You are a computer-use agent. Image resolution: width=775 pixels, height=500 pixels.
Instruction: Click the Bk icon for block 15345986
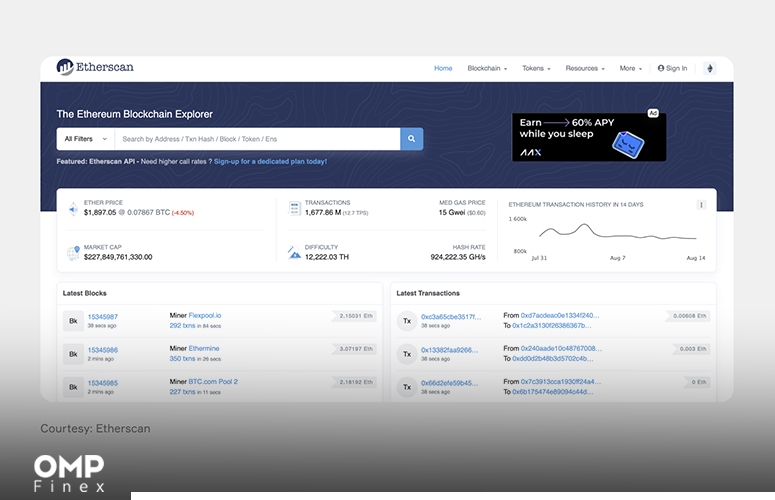(73, 354)
